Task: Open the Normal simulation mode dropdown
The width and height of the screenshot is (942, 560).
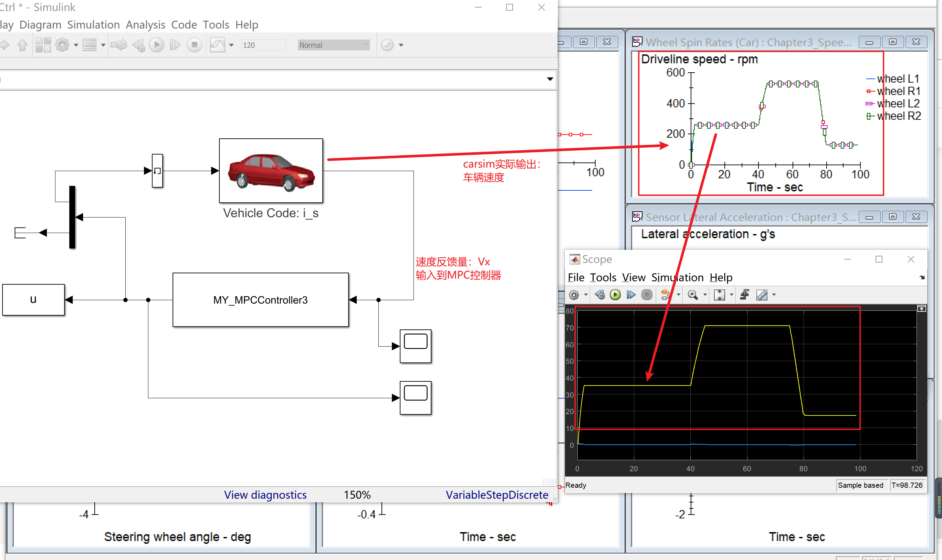Action: click(334, 45)
